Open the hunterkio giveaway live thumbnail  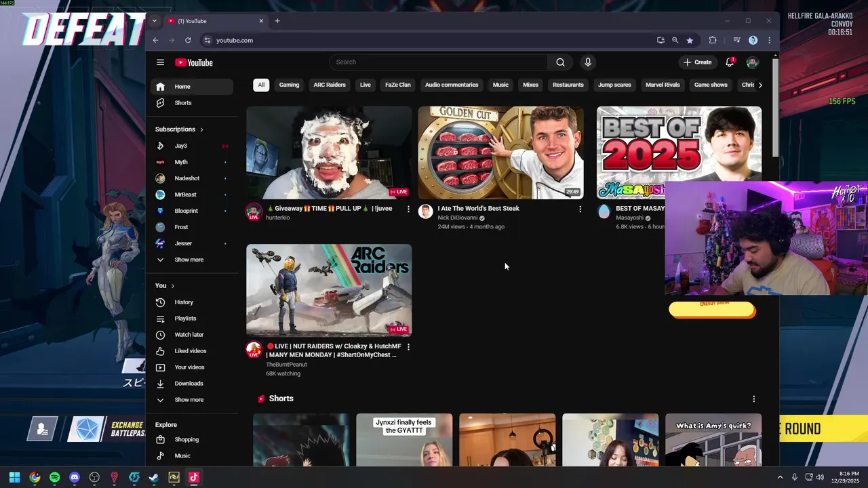click(x=329, y=152)
